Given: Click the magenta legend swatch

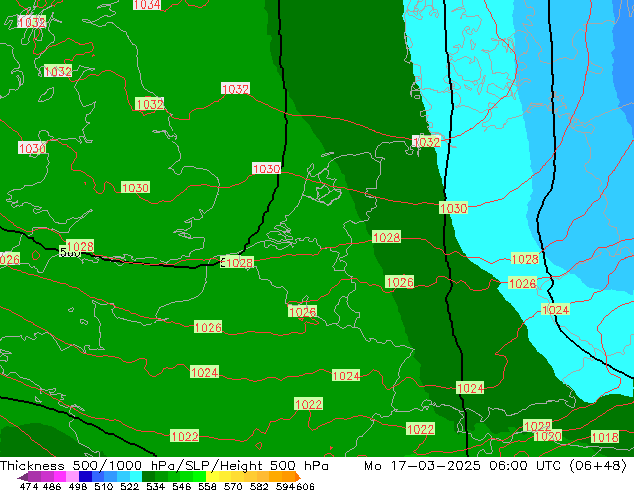Looking at the screenshot, I should [60, 477].
